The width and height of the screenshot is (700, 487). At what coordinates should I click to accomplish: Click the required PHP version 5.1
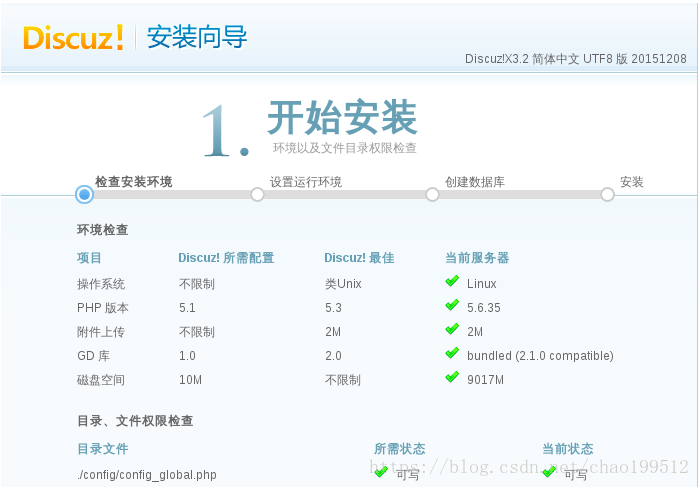tap(187, 308)
